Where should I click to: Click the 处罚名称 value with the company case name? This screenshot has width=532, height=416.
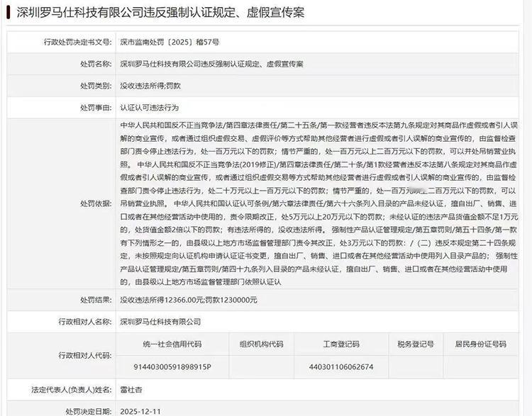pos(211,64)
